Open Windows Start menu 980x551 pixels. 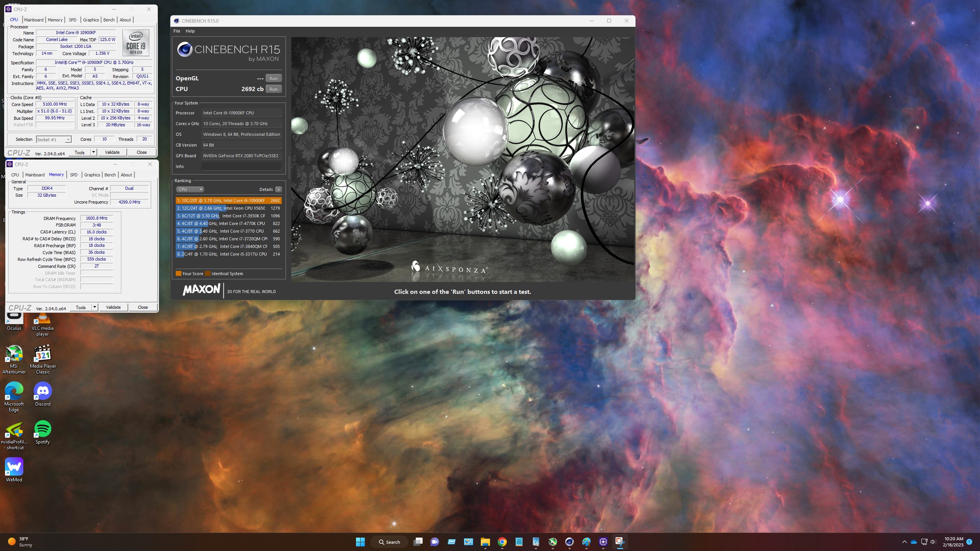coord(360,542)
